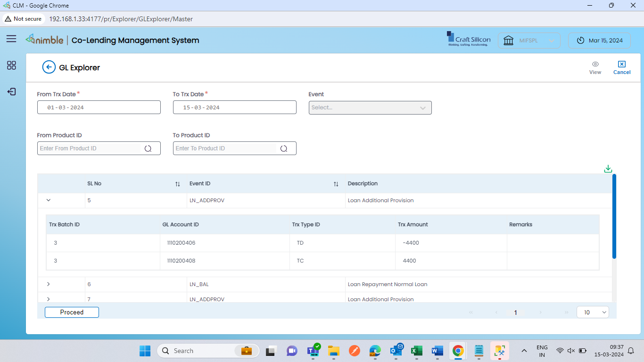Click the Proceed button
644x362 pixels.
72,312
